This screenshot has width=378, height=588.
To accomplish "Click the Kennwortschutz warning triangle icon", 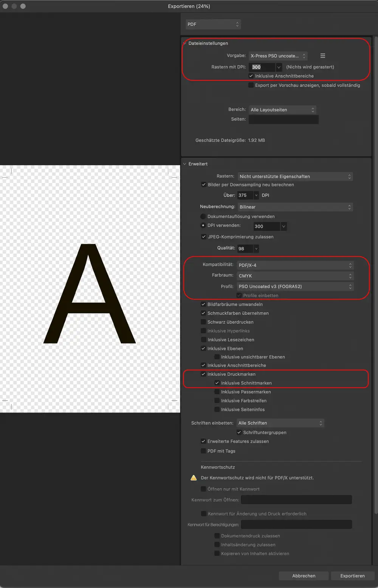I will (x=194, y=478).
